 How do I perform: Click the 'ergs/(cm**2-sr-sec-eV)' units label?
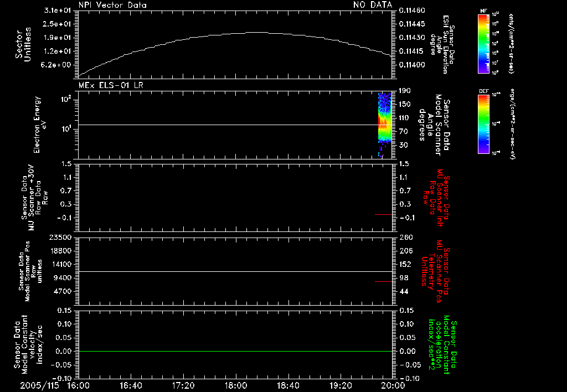coord(512,125)
